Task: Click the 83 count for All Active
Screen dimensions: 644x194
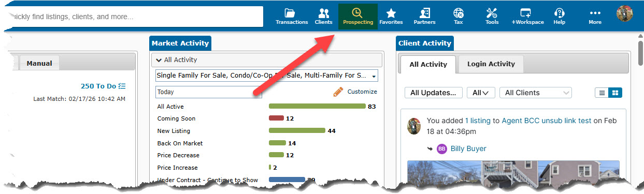Action: (x=371, y=107)
